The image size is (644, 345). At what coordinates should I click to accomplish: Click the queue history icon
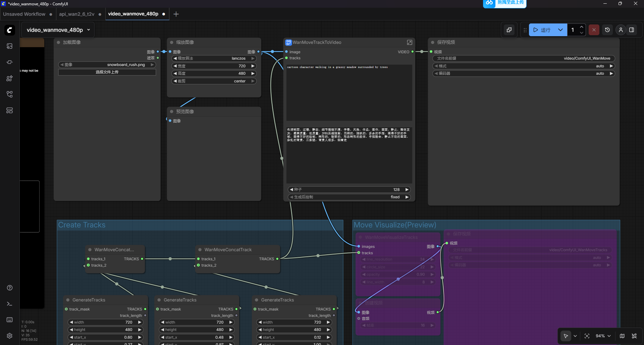[x=607, y=30]
